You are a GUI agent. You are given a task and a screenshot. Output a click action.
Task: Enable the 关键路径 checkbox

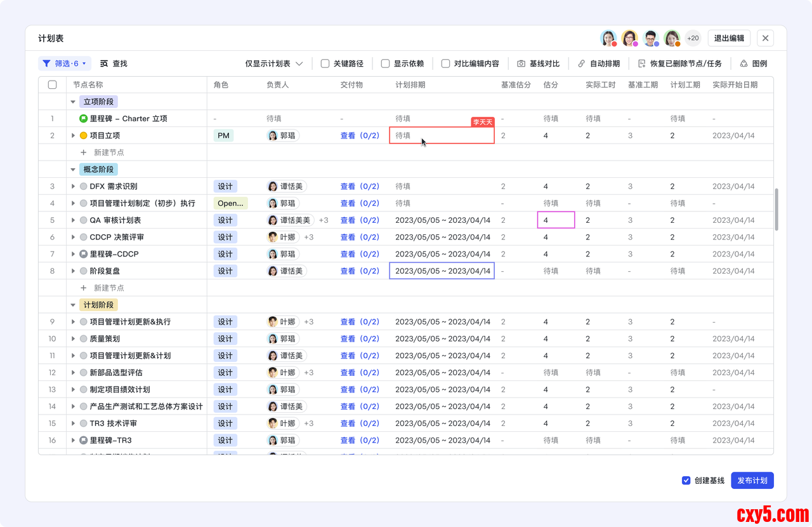pyautogui.click(x=325, y=63)
